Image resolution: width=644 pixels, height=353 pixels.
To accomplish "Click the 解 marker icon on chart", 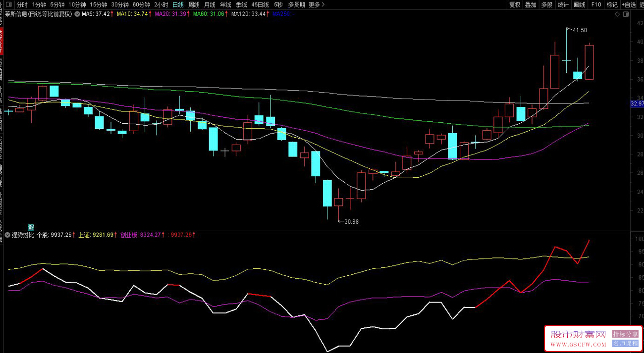I will (x=31, y=227).
